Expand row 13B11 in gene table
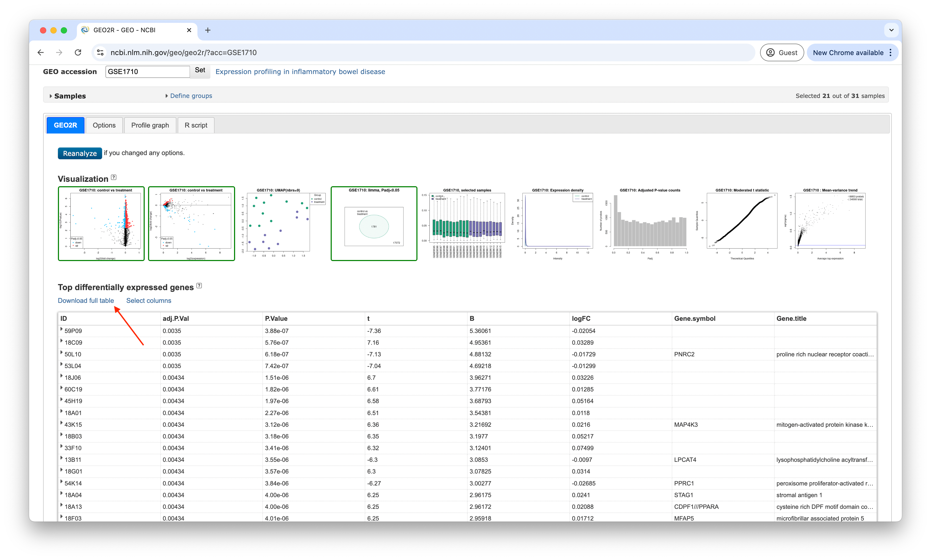This screenshot has height=560, width=931. [62, 458]
